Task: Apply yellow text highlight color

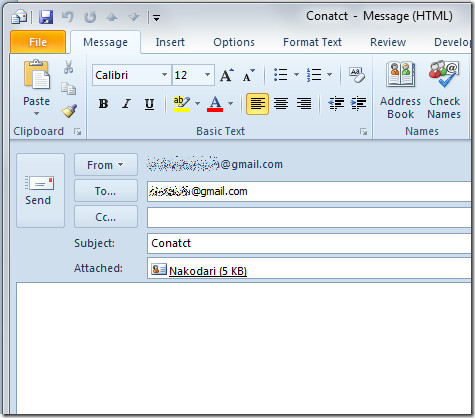Action: [182, 104]
